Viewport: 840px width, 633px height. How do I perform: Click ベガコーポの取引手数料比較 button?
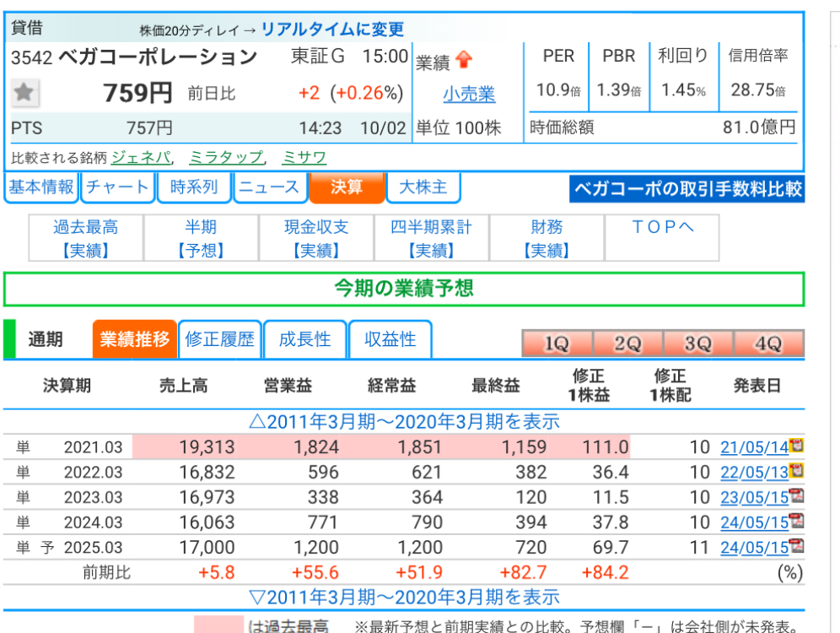(687, 189)
